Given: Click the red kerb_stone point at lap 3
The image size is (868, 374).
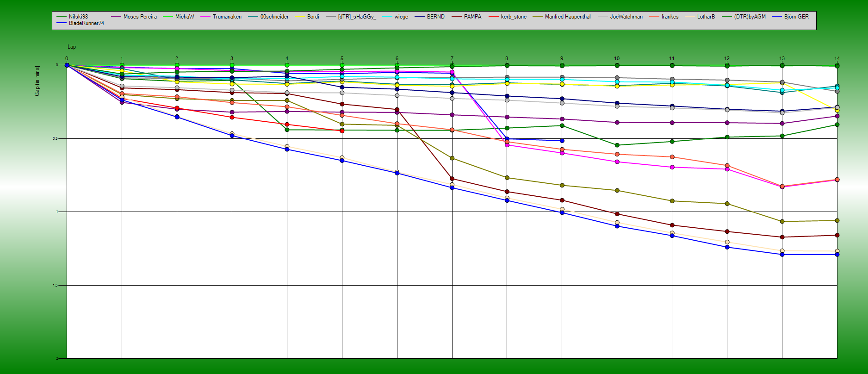Looking at the screenshot, I should [x=232, y=117].
